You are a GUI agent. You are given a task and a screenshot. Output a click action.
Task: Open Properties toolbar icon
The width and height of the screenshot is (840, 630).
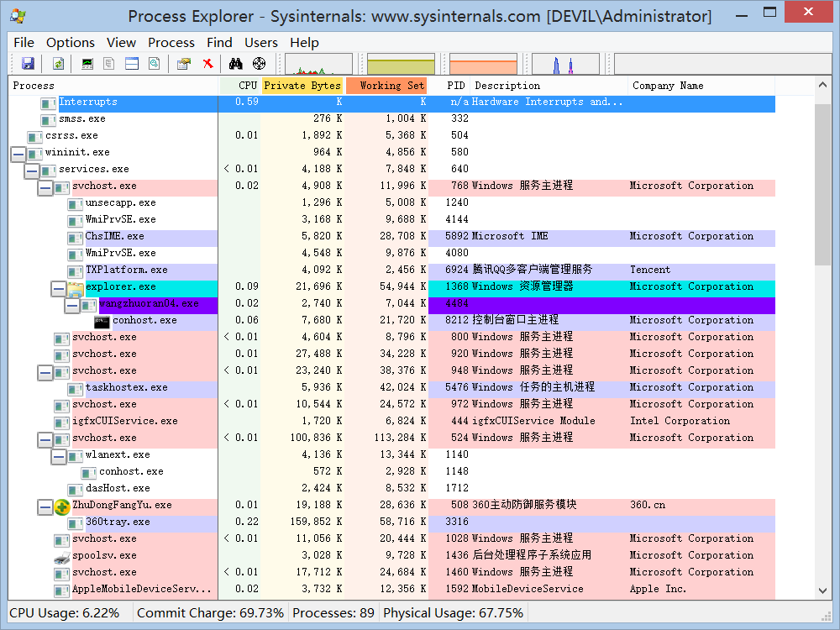click(x=184, y=64)
